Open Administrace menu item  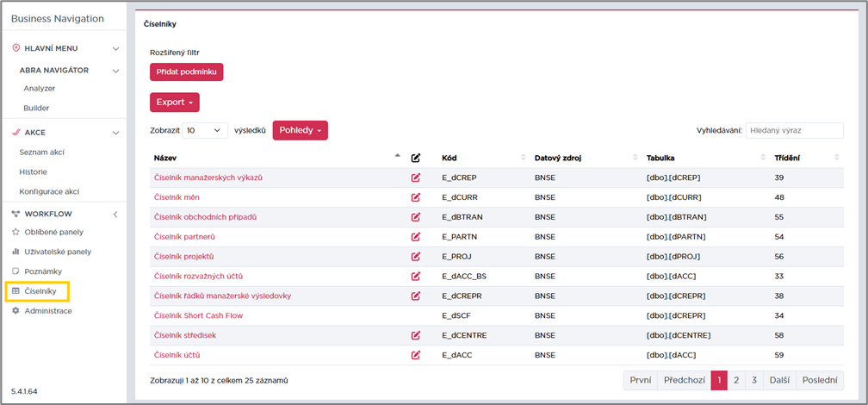[x=48, y=311]
